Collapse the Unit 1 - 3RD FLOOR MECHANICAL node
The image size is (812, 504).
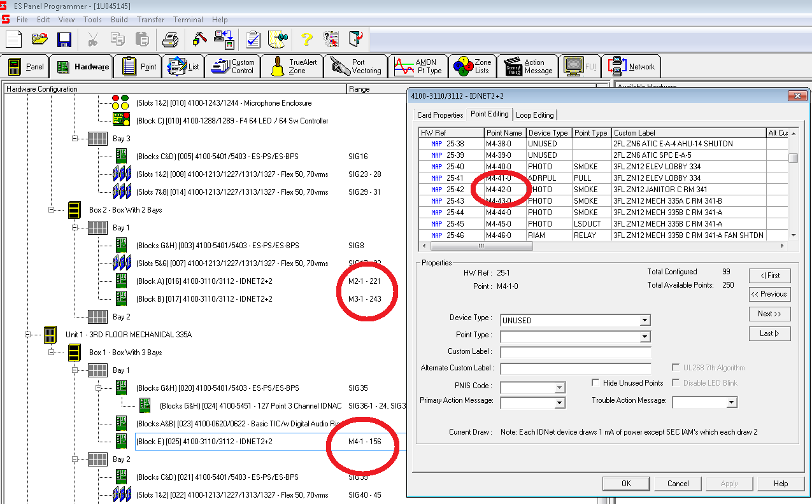[x=28, y=334]
